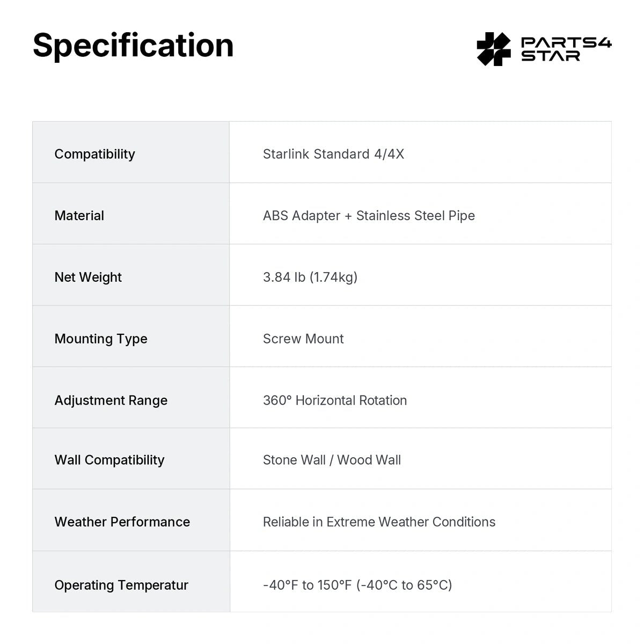Click the PARTS4 STAR brand text
Image resolution: width=644 pixels, height=644 pixels.
coord(566,49)
